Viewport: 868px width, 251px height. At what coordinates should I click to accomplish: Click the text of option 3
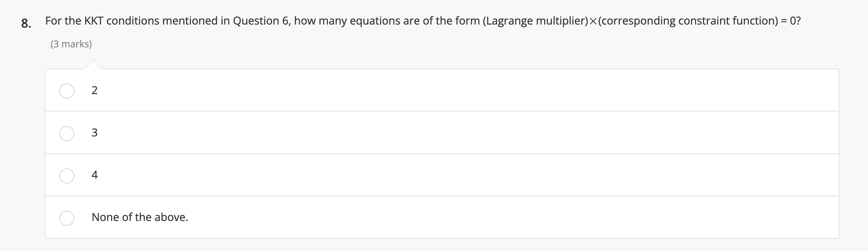(95, 133)
